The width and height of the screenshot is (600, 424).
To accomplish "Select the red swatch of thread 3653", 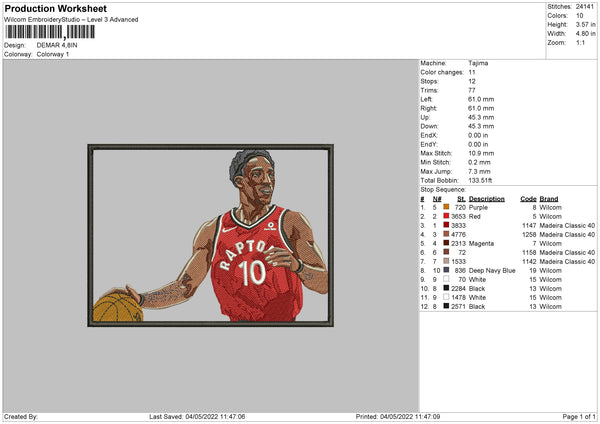I will coord(445,216).
